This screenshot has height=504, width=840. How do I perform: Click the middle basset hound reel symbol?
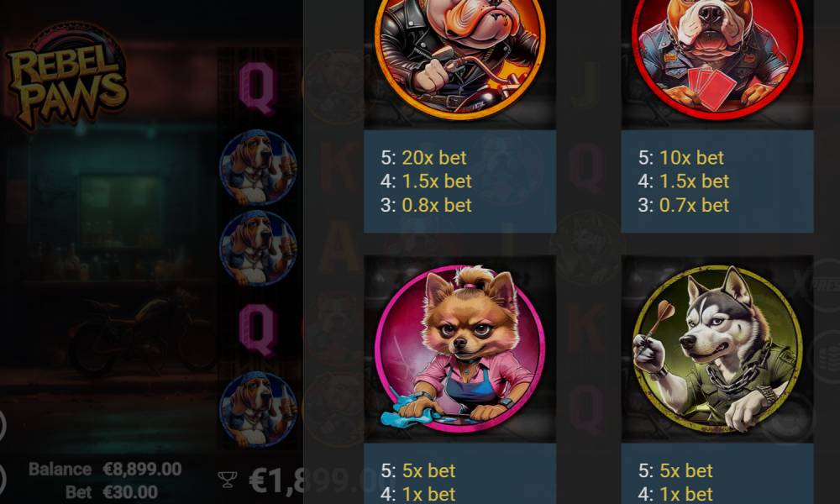pyautogui.click(x=258, y=248)
